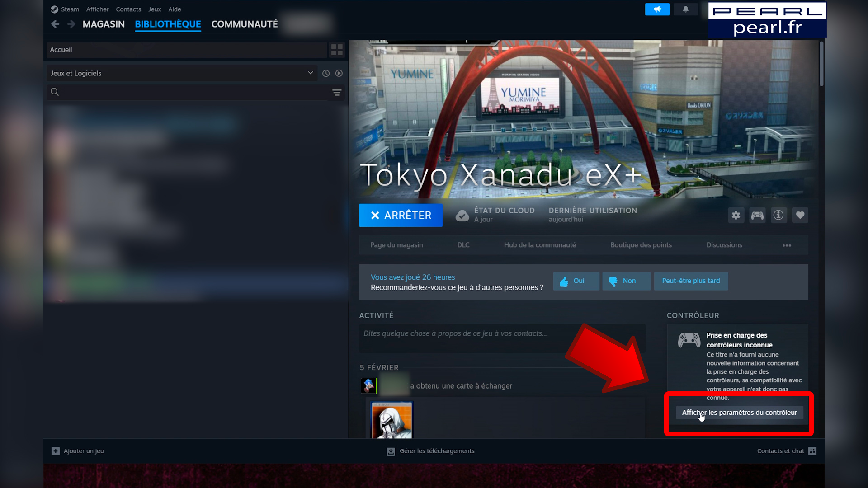
Task: Navigate back with the left arrow
Action: pyautogui.click(x=55, y=24)
